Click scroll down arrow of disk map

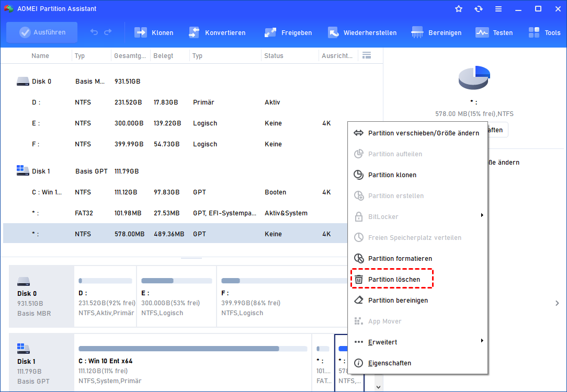tap(378, 387)
